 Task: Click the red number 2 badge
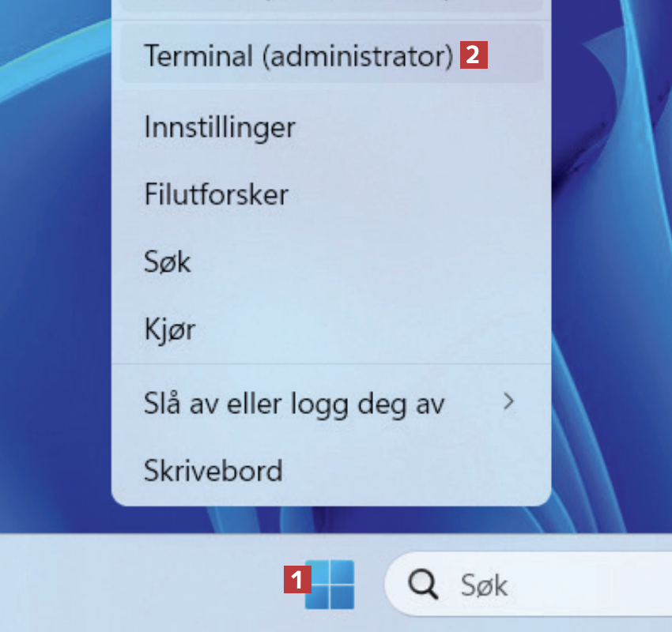[x=472, y=55]
